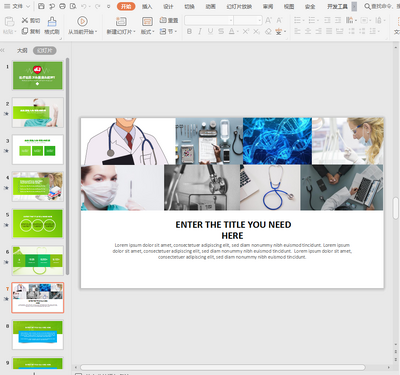Image resolution: width=400 pixels, height=375 pixels.
Task: Open the 开发工具 (Developer) tab
Action: click(x=337, y=6)
